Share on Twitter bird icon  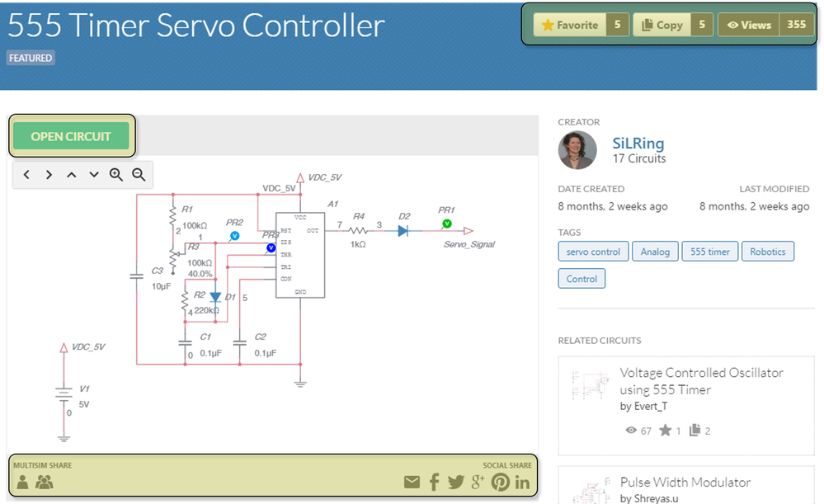(x=455, y=482)
